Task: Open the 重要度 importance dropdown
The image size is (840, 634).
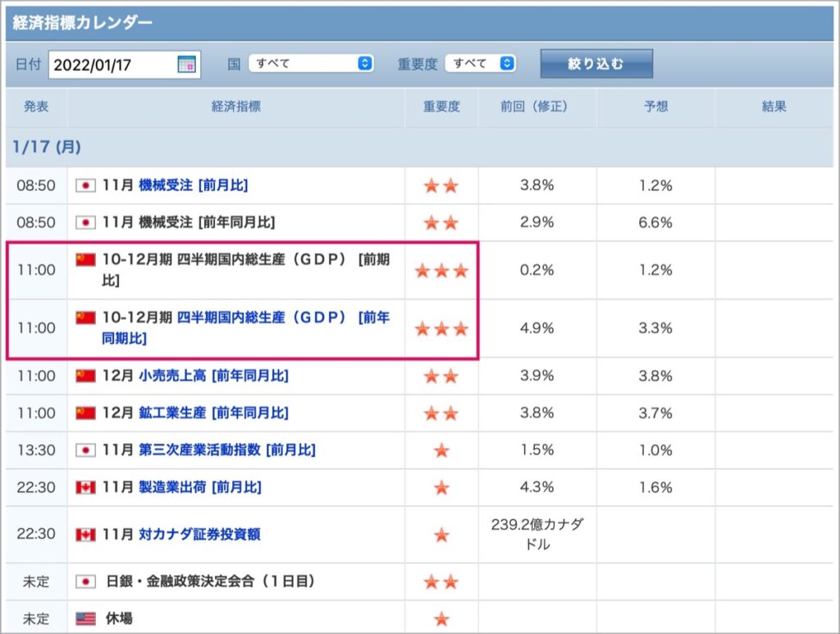Action: click(481, 63)
